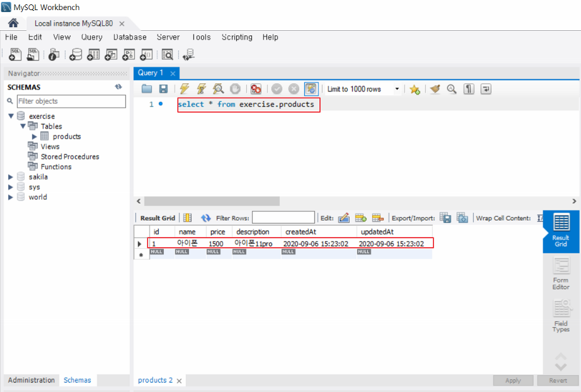Export recordset to external file
The image size is (581, 392).
[446, 218]
